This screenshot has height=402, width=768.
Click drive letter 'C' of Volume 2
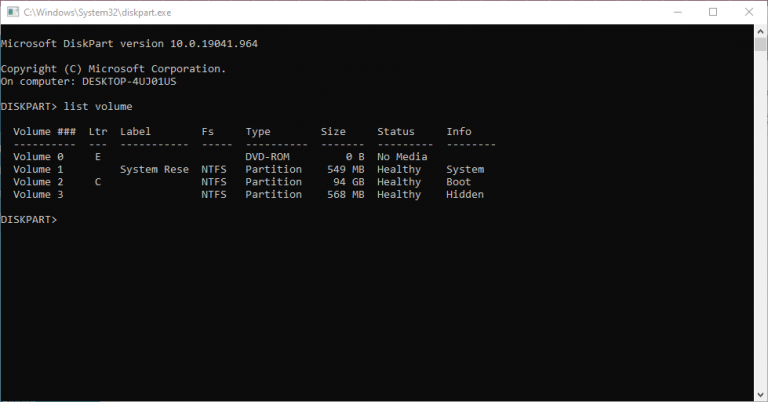(98, 182)
